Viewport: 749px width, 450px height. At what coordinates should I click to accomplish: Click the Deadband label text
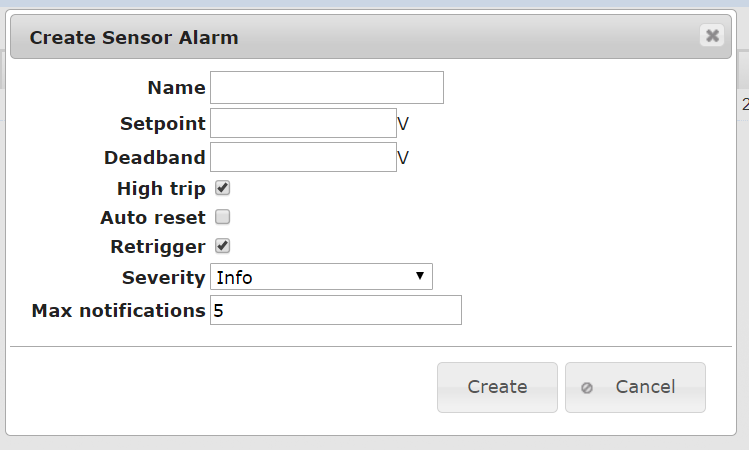tap(155, 158)
